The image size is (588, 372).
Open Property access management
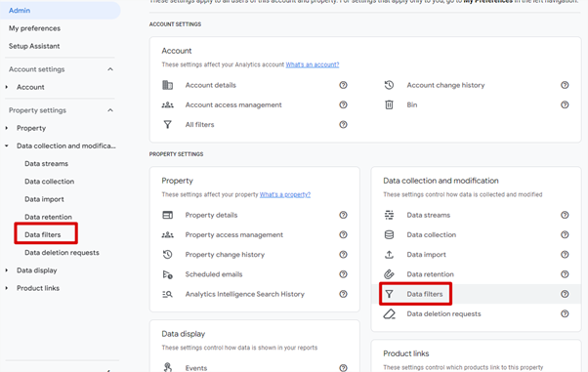coord(234,234)
